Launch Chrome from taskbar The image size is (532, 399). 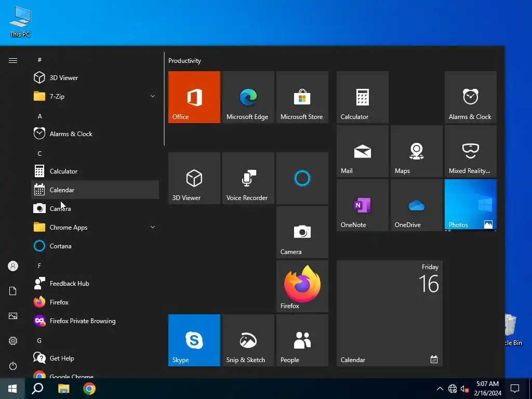pyautogui.click(x=89, y=389)
